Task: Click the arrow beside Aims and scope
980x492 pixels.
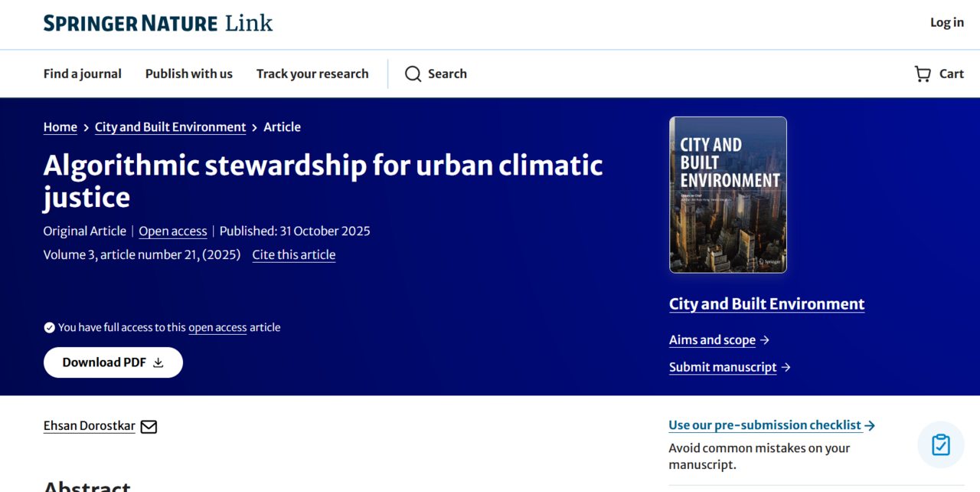Action: point(765,339)
